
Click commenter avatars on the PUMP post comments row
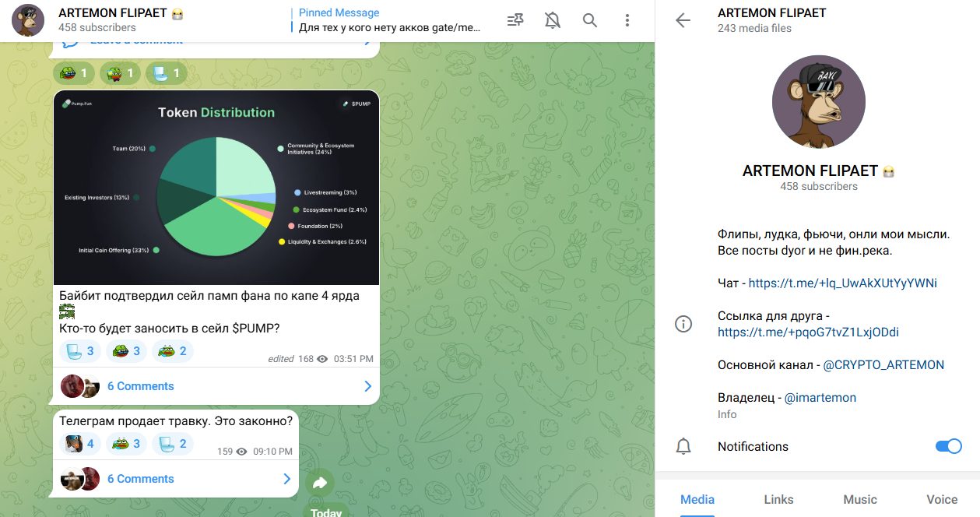tap(80, 386)
